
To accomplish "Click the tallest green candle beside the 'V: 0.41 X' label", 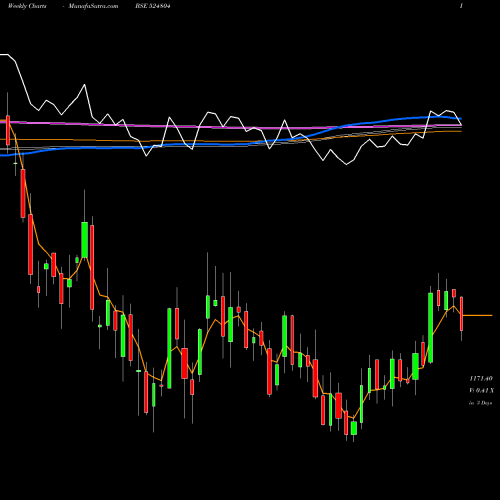I will pos(430,328).
